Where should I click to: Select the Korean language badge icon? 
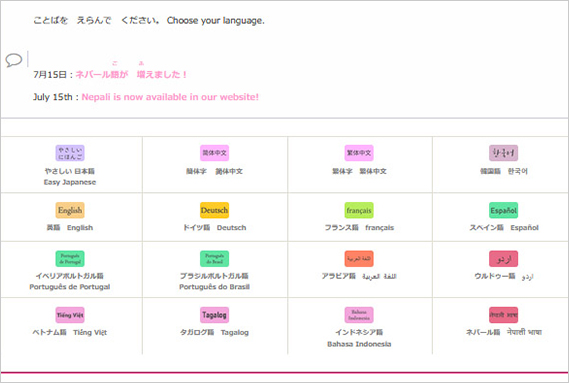coord(503,153)
